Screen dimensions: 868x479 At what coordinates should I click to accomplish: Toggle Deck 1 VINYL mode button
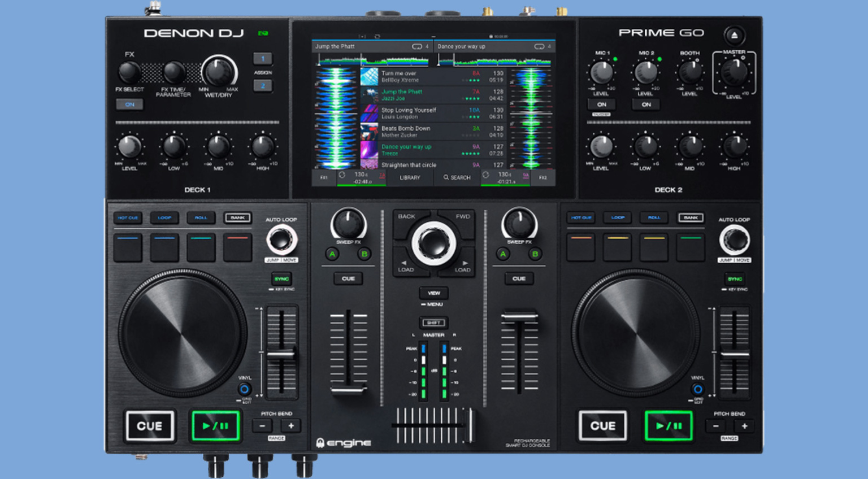(244, 389)
